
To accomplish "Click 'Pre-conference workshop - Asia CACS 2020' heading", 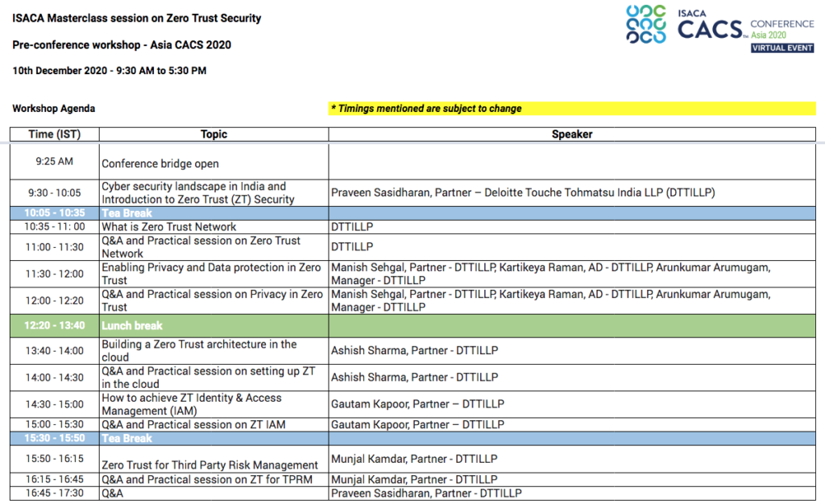I will pos(122,44).
